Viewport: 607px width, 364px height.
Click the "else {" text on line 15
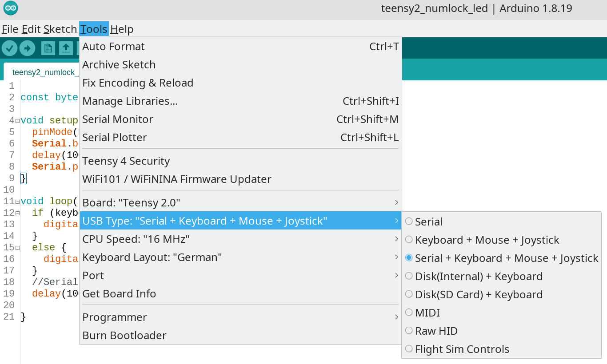(x=49, y=247)
